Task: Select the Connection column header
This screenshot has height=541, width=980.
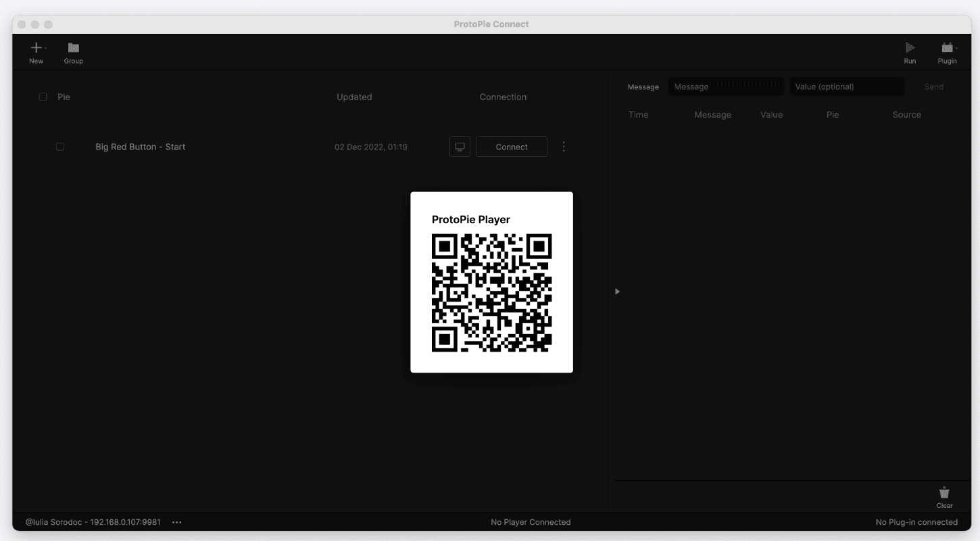Action: click(x=503, y=97)
